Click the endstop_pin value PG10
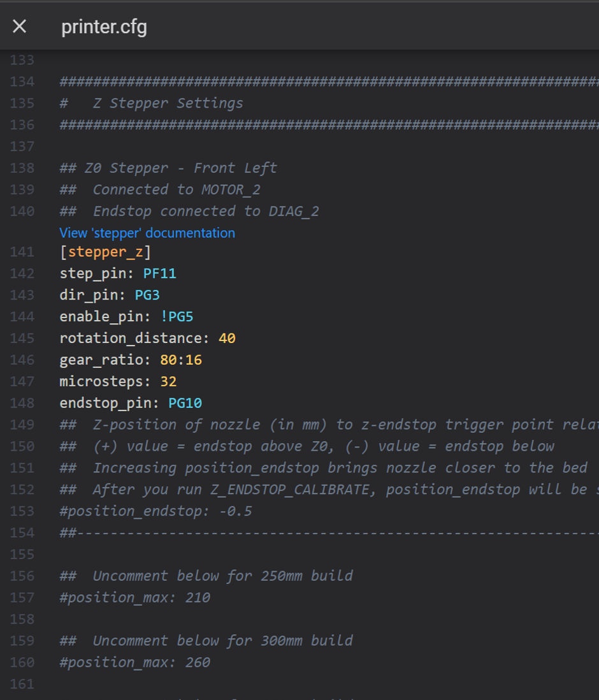The image size is (599, 700). click(185, 403)
